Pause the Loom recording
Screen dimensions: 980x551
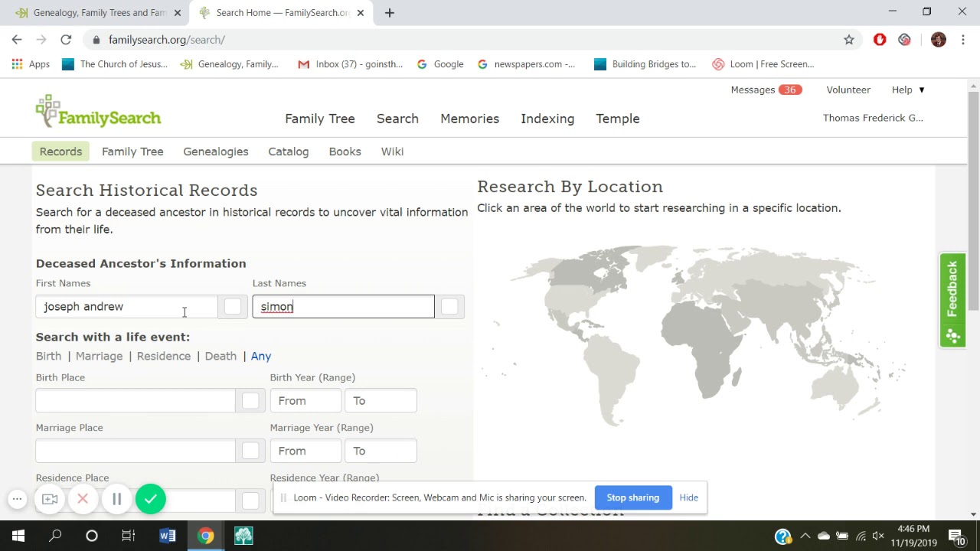point(117,499)
